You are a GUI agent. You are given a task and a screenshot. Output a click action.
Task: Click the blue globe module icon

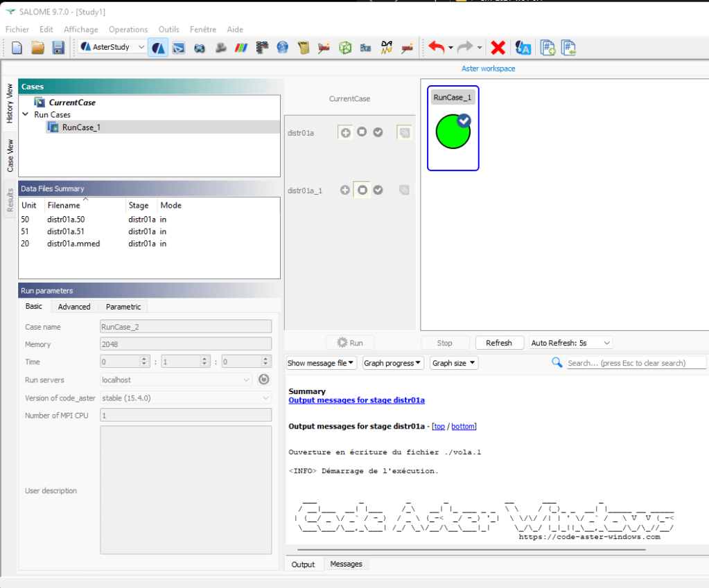coord(282,48)
